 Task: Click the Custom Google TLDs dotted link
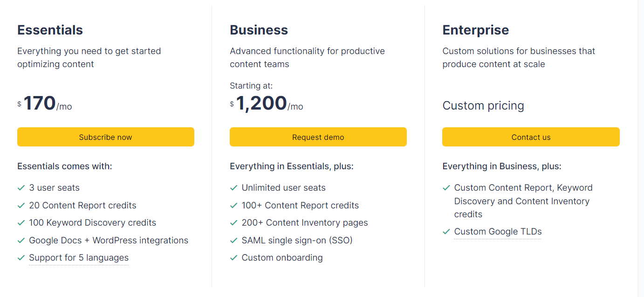point(498,232)
